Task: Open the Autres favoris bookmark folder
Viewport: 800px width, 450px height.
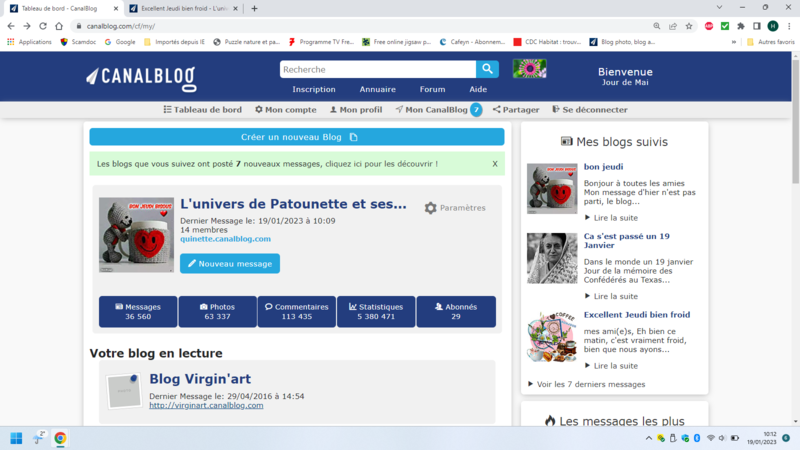Action: (x=770, y=42)
